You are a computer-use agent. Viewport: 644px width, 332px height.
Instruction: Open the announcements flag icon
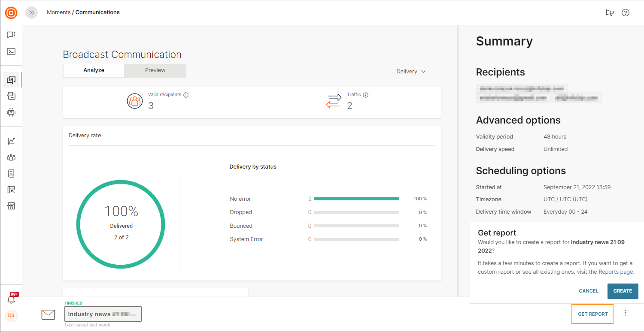click(609, 12)
